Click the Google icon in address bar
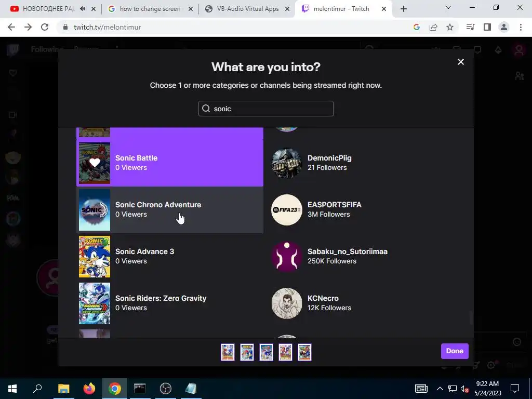The width and height of the screenshot is (532, 399). [x=417, y=27]
